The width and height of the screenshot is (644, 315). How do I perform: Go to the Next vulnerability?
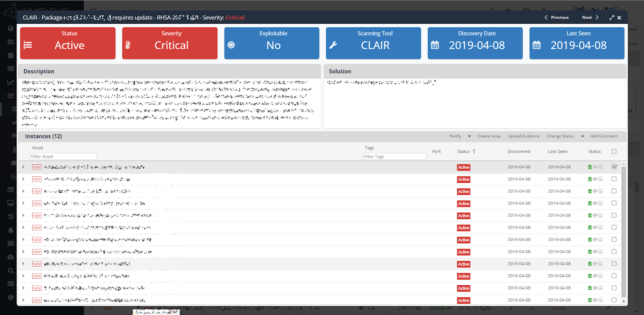click(x=590, y=18)
